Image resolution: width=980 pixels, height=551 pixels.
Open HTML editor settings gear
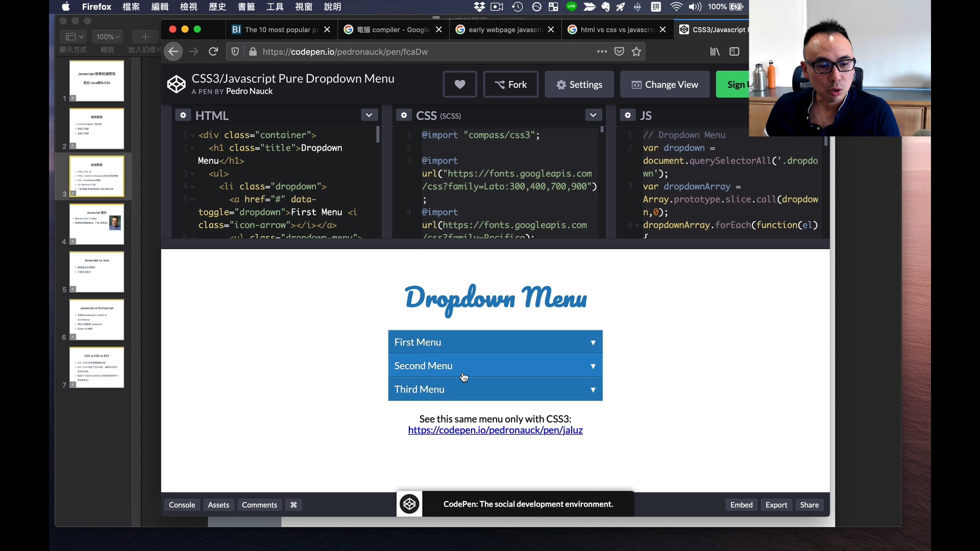(183, 115)
